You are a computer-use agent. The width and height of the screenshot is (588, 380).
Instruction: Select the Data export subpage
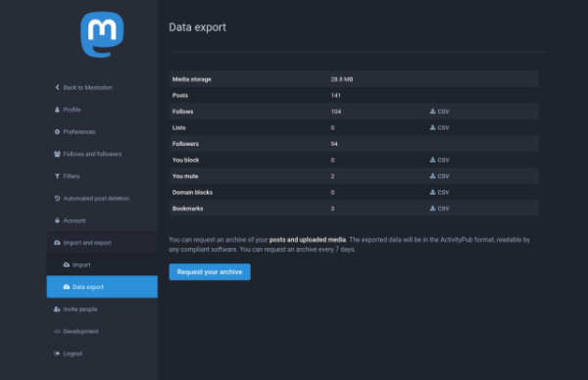pyautogui.click(x=102, y=287)
